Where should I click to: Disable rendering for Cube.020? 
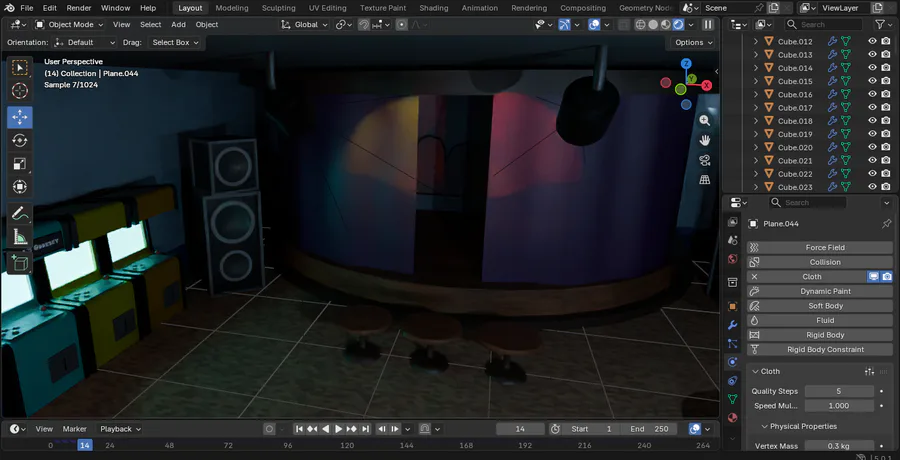tap(886, 147)
